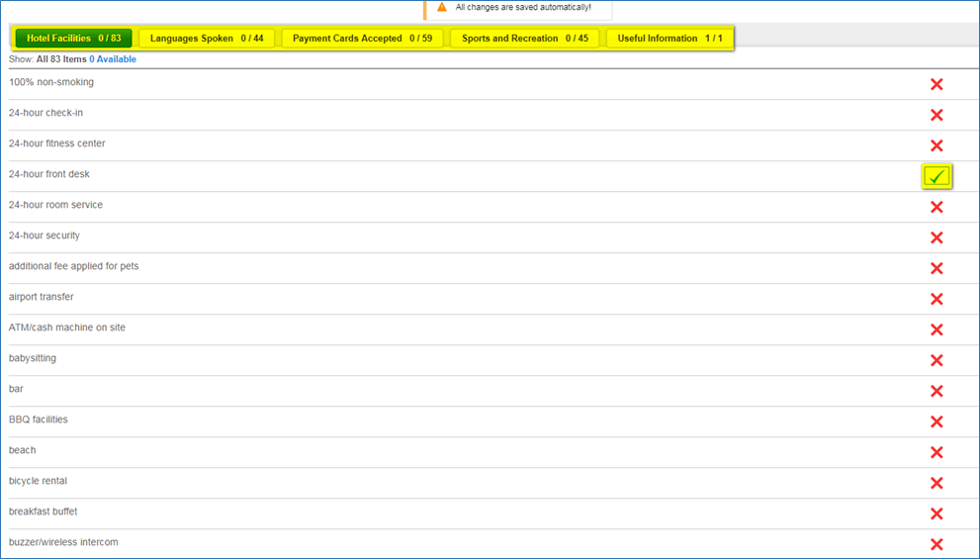Viewport: 980px width, 559px height.
Task: Select the '24-hour front desk' label
Action: click(49, 174)
